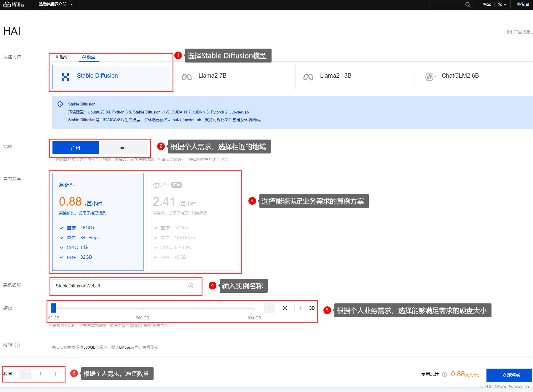Select the Stable Diffusion model card
533x392 pixels.
coord(111,77)
